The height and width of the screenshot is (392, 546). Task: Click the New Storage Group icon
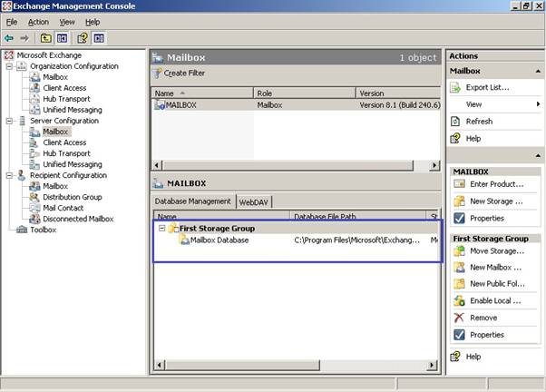click(459, 201)
